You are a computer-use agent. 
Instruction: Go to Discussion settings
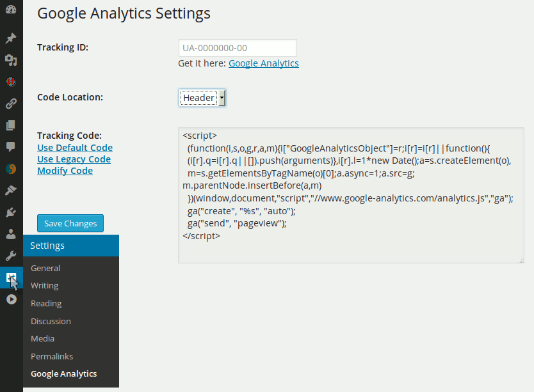click(51, 321)
